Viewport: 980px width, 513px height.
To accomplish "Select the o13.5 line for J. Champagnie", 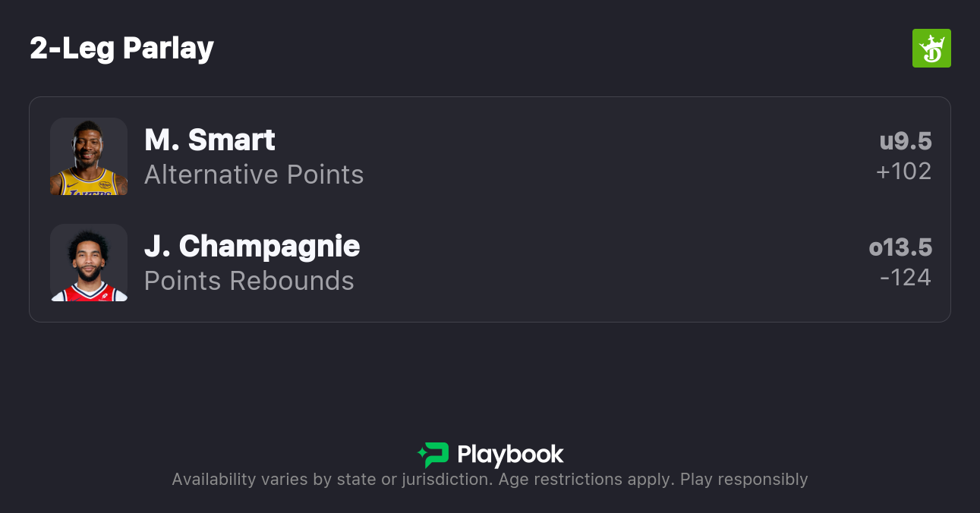I will coord(900,247).
